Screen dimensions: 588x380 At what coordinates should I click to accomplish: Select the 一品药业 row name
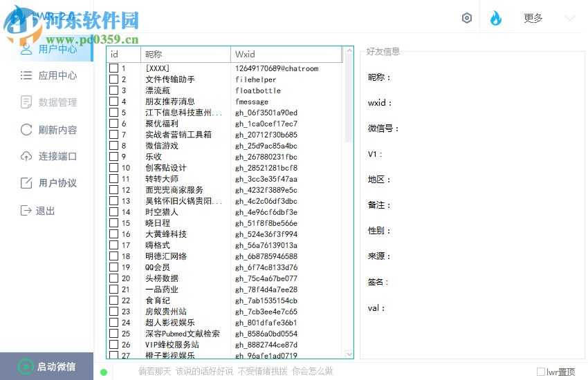(162, 289)
